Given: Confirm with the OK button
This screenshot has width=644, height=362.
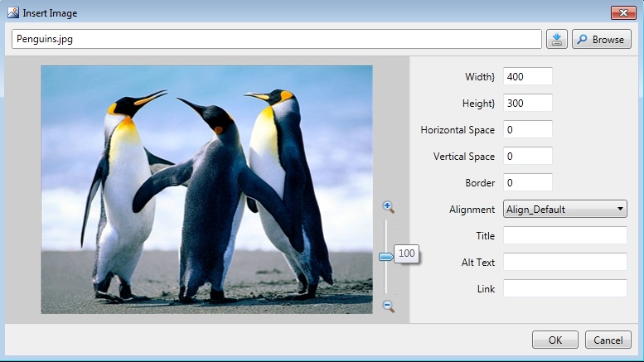Looking at the screenshot, I should pyautogui.click(x=554, y=340).
